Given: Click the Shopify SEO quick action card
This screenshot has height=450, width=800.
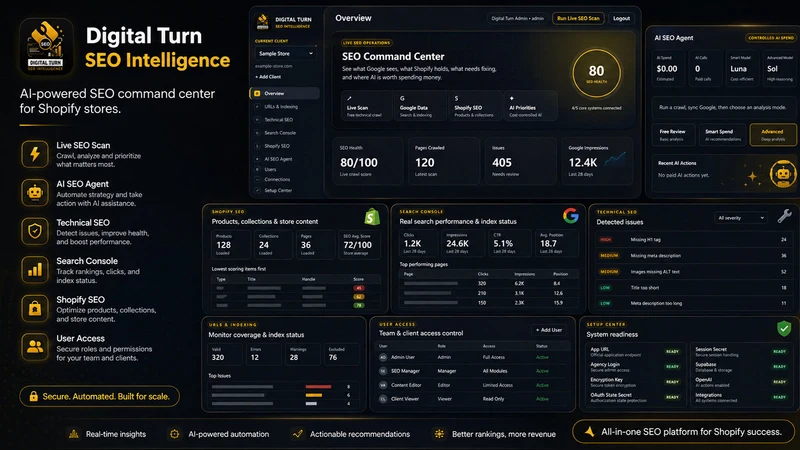Looking at the screenshot, I should (474, 106).
